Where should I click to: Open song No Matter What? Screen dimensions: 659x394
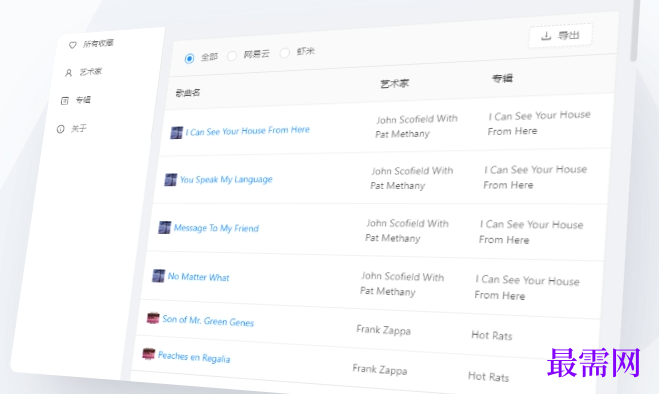(x=198, y=277)
